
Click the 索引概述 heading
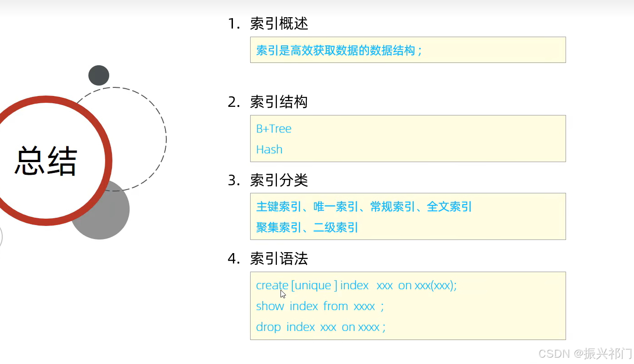(279, 24)
